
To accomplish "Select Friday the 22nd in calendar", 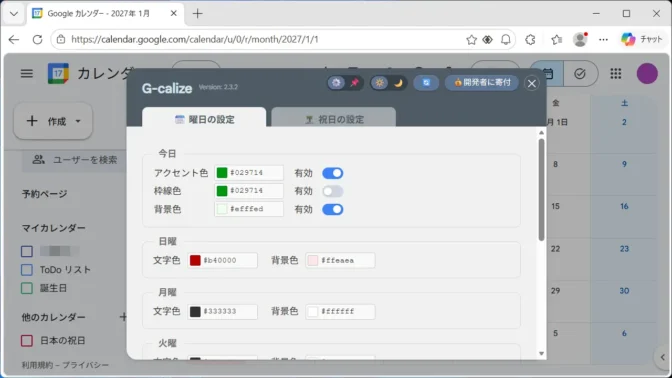I will click(x=555, y=249).
